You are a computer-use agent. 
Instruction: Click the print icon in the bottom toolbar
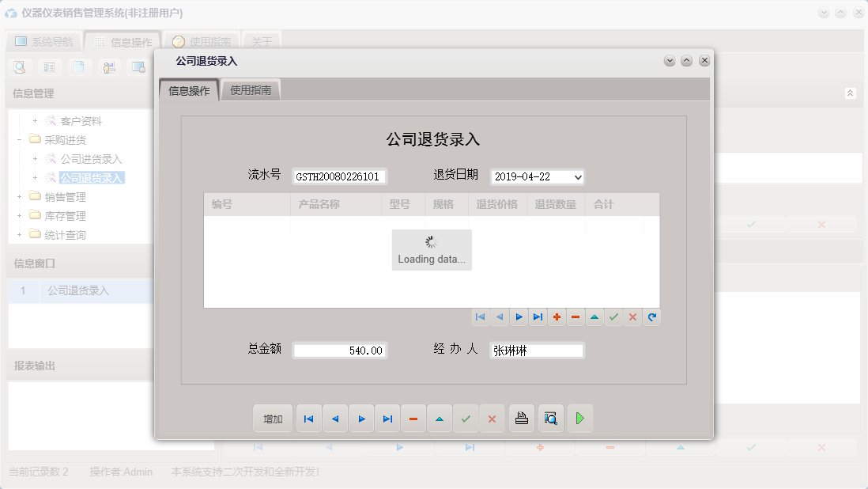coord(521,418)
